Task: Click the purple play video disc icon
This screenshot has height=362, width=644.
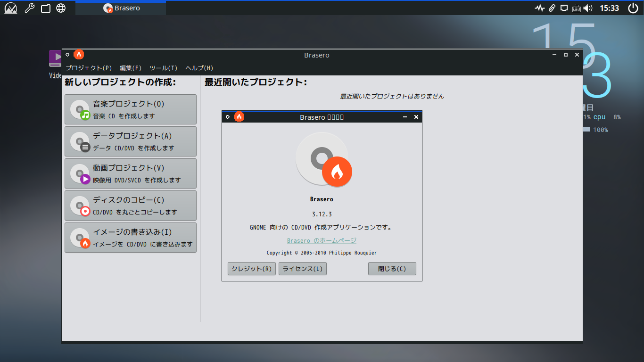Action: click(80, 173)
